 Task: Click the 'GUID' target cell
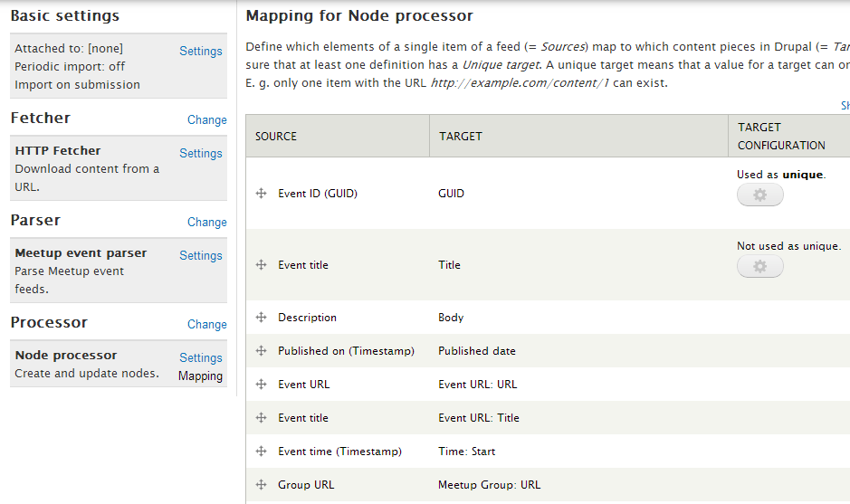pyautogui.click(x=451, y=194)
